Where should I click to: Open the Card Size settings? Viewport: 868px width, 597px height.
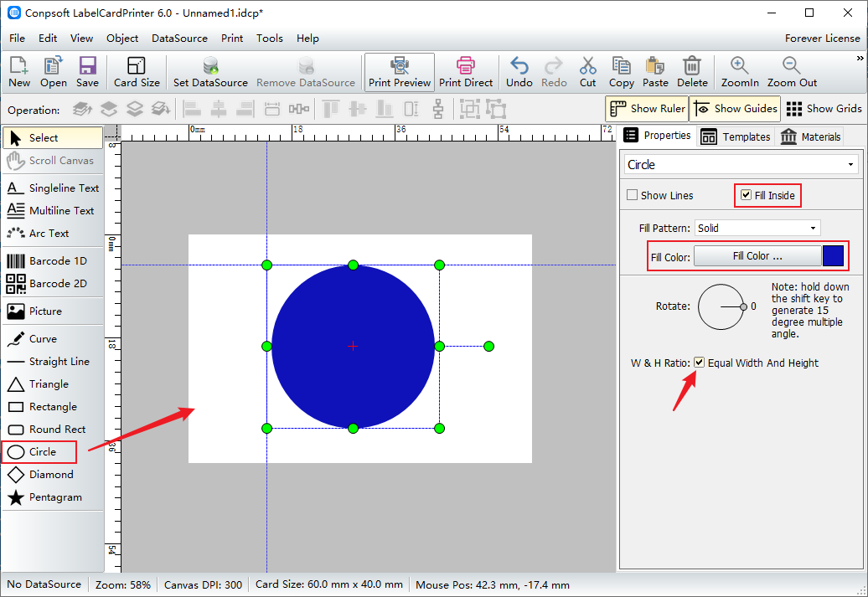point(137,72)
